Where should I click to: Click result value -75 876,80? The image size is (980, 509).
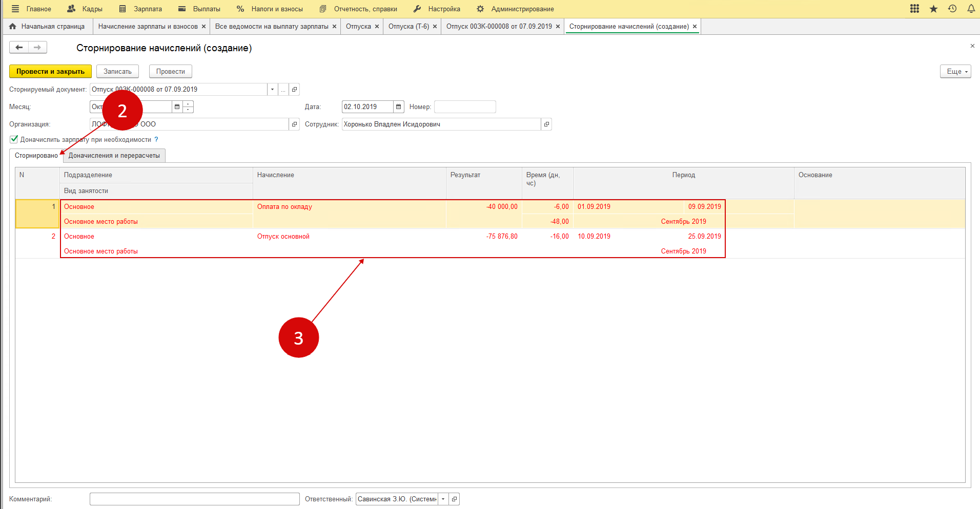coord(502,237)
